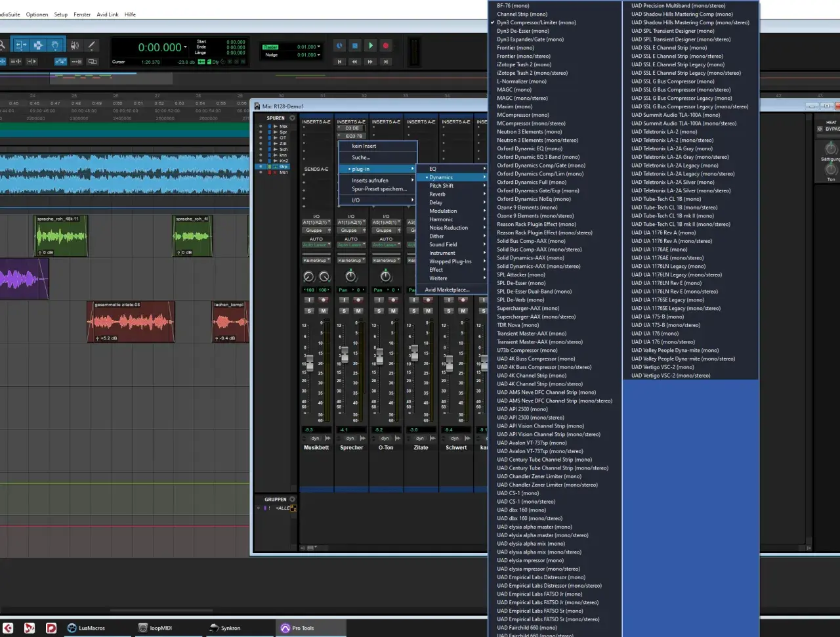Click the D3 DE insert on Sprecher
The width and height of the screenshot is (840, 637).
352,129
